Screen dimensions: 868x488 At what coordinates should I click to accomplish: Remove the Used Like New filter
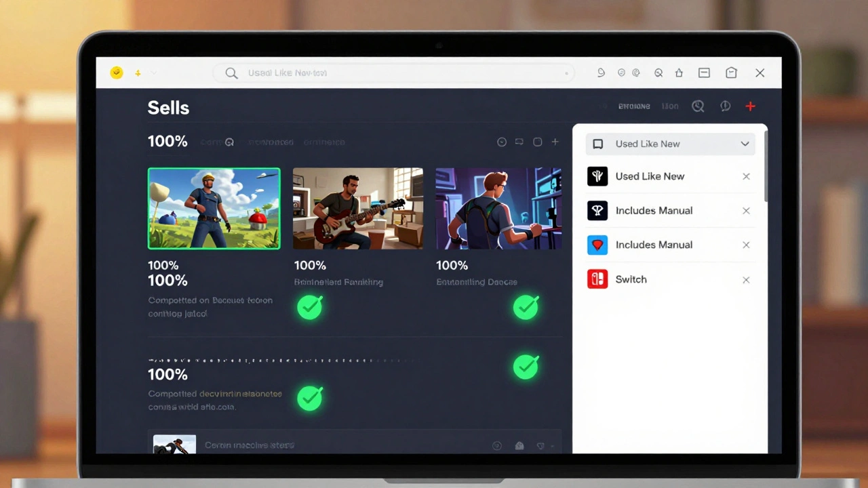[746, 176]
